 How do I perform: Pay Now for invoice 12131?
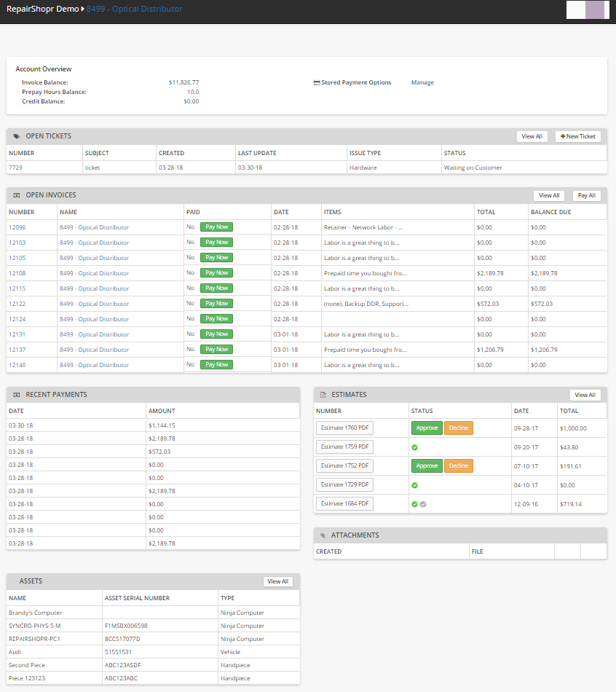[216, 334]
